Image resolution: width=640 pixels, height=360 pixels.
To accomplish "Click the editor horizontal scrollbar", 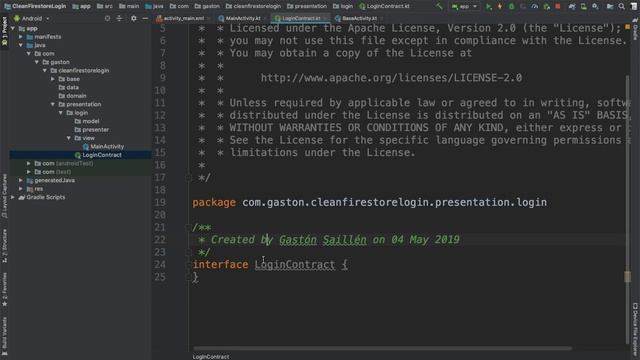I will tap(382, 348).
